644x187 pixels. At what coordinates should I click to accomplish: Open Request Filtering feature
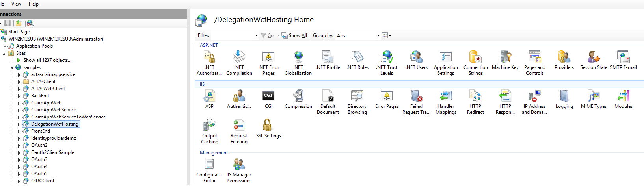(x=239, y=131)
